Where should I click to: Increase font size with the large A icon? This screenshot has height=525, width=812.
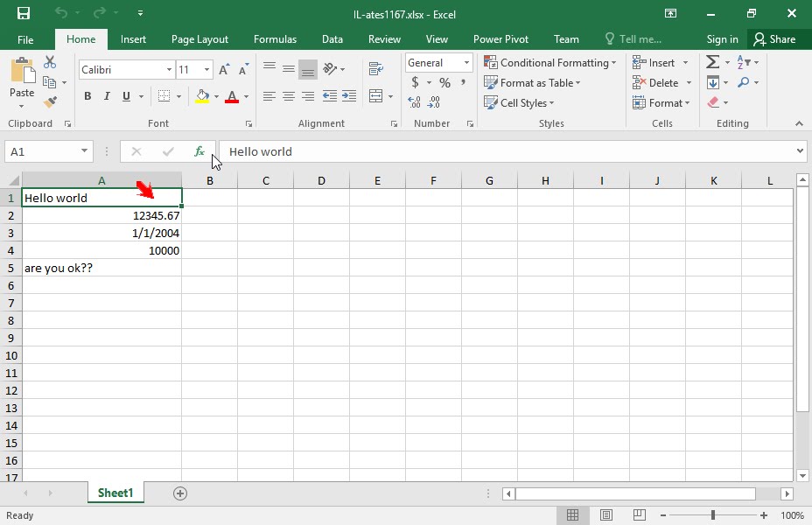(224, 69)
